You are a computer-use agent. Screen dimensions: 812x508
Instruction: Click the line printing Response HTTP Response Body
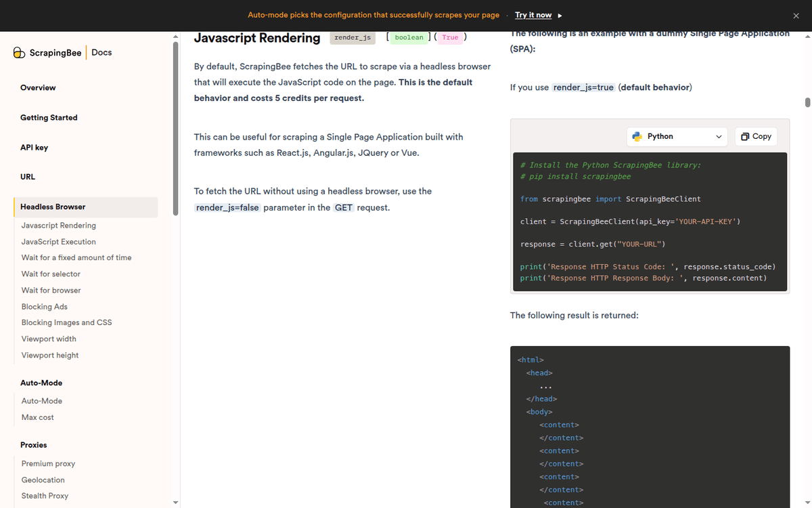click(644, 278)
